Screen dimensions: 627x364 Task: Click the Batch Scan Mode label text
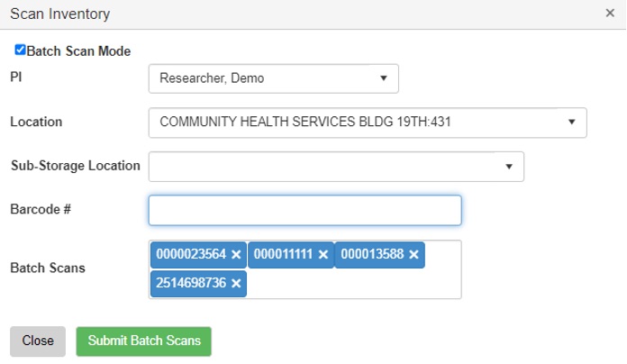point(79,51)
